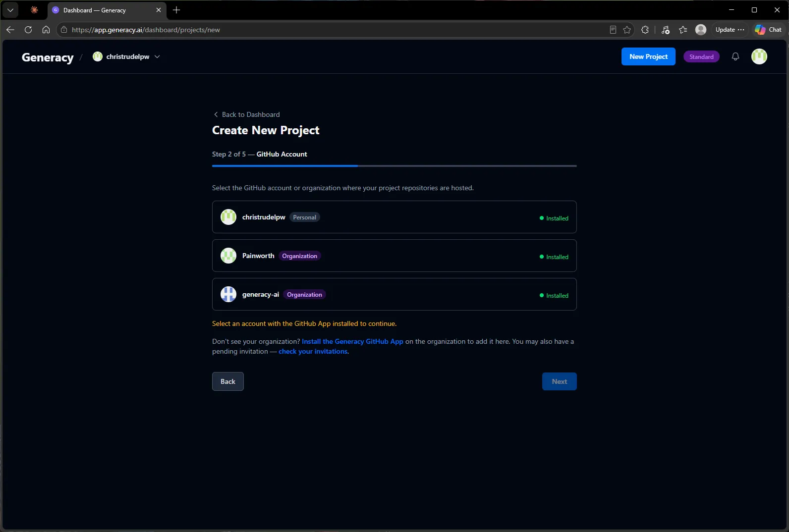
Task: Click the Installed status on the Painworth row
Action: 554,257
